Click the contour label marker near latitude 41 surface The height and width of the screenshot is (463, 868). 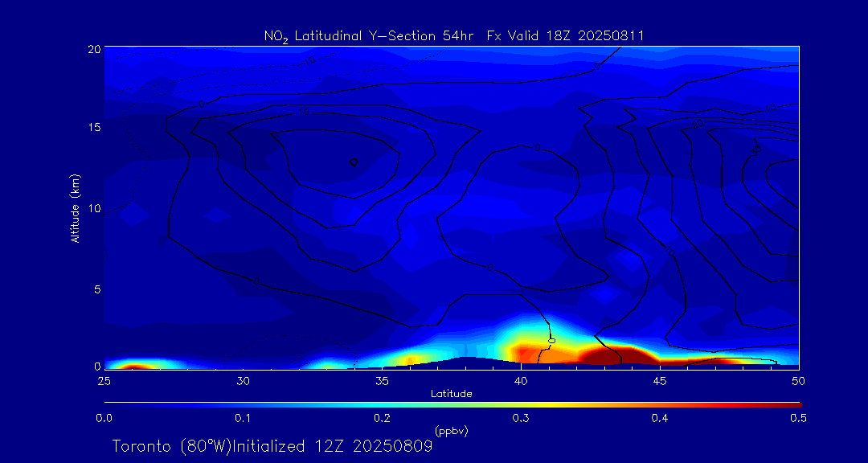pos(552,341)
